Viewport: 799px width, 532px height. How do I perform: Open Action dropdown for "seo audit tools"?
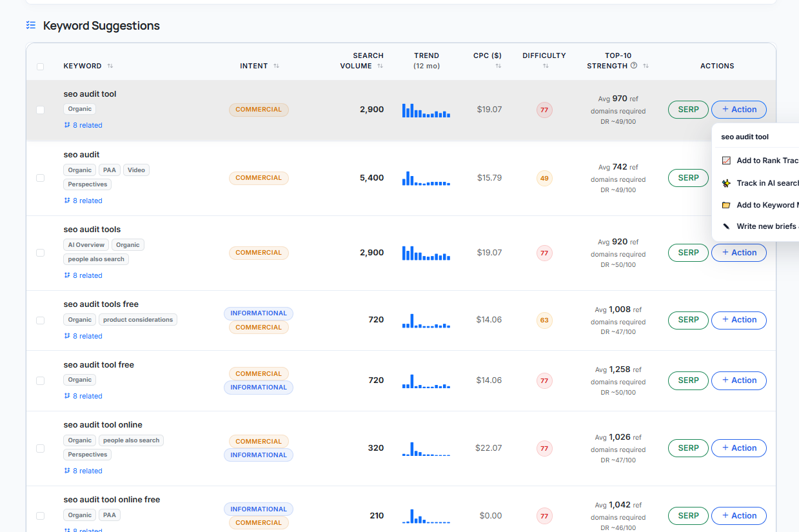739,253
